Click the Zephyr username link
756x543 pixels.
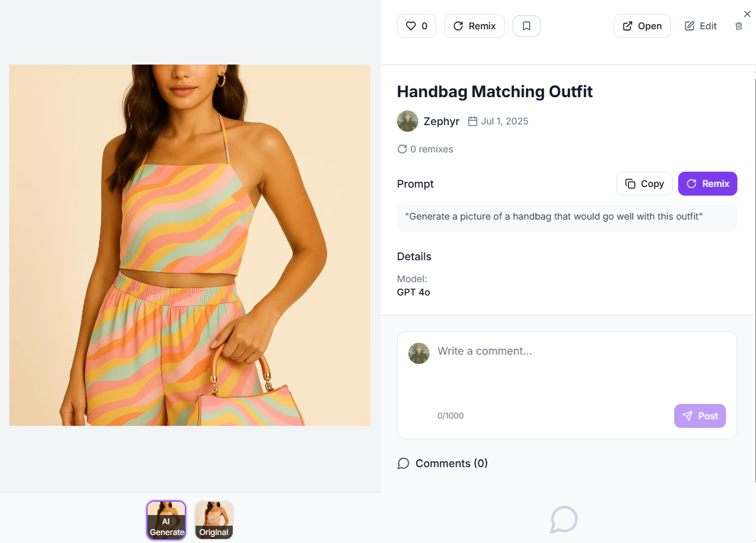pos(441,121)
